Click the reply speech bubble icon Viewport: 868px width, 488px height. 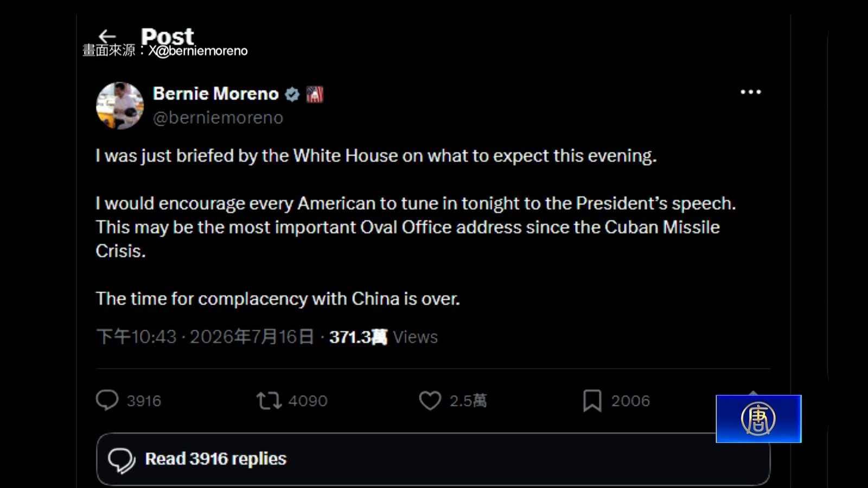(107, 400)
